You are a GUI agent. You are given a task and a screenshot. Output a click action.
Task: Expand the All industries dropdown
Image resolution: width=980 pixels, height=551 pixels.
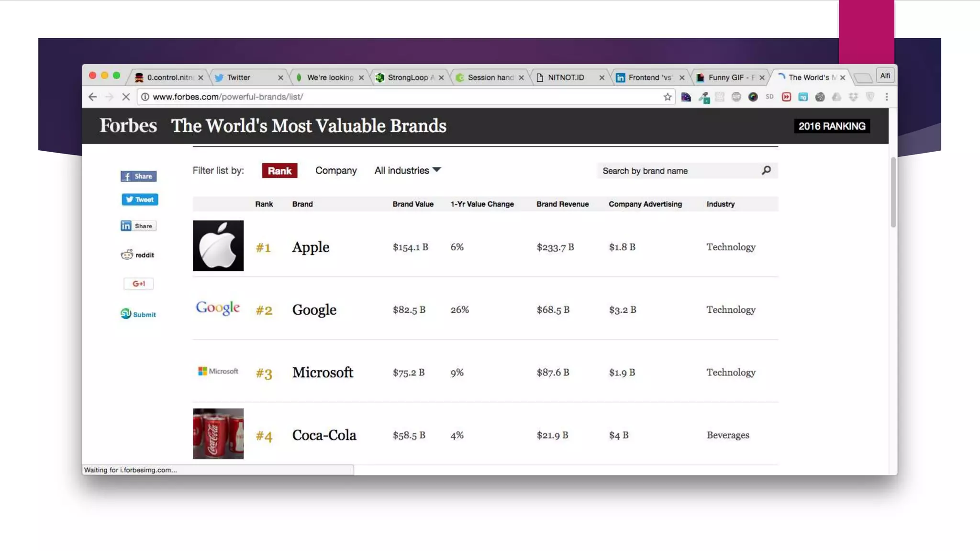(x=407, y=171)
